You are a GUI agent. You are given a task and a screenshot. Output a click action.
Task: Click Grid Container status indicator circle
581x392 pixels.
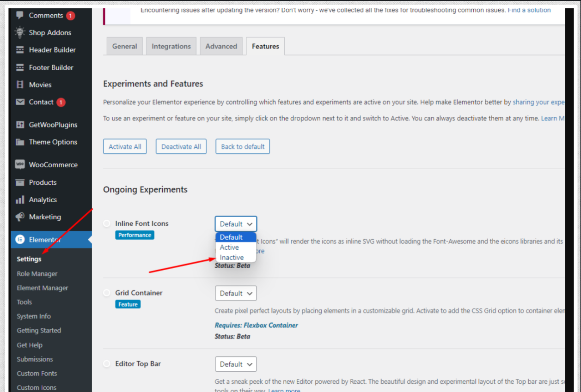tap(107, 293)
